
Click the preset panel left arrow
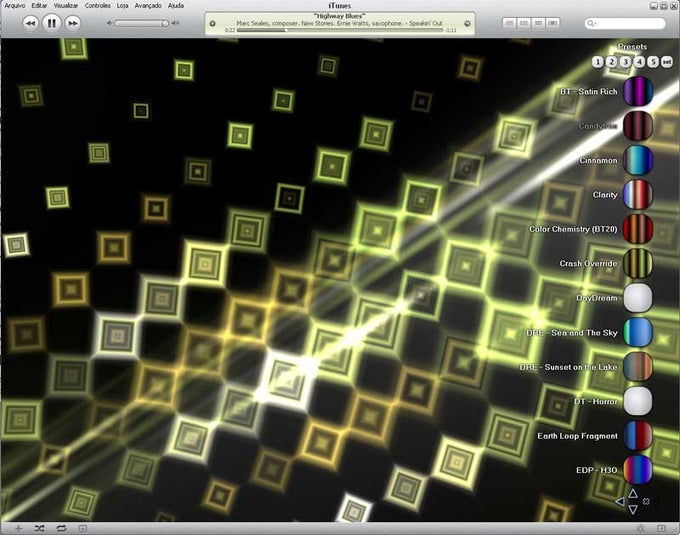(620, 502)
